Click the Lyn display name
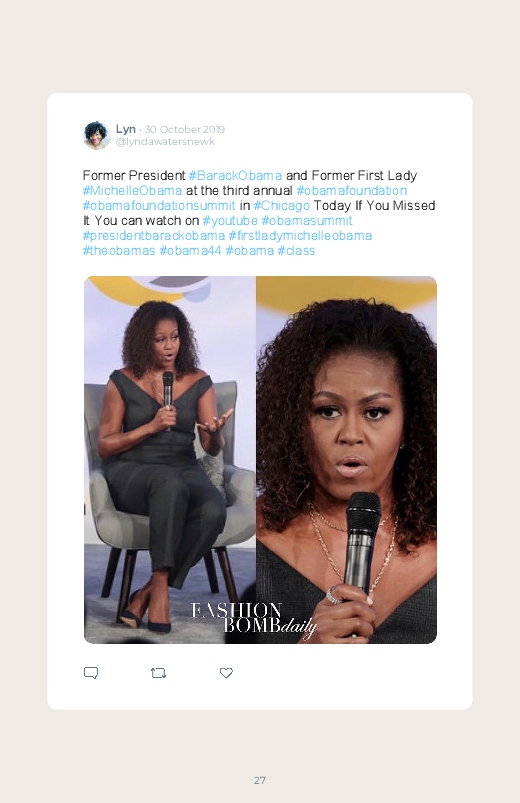Screen dimensions: 520x803 [x=126, y=129]
